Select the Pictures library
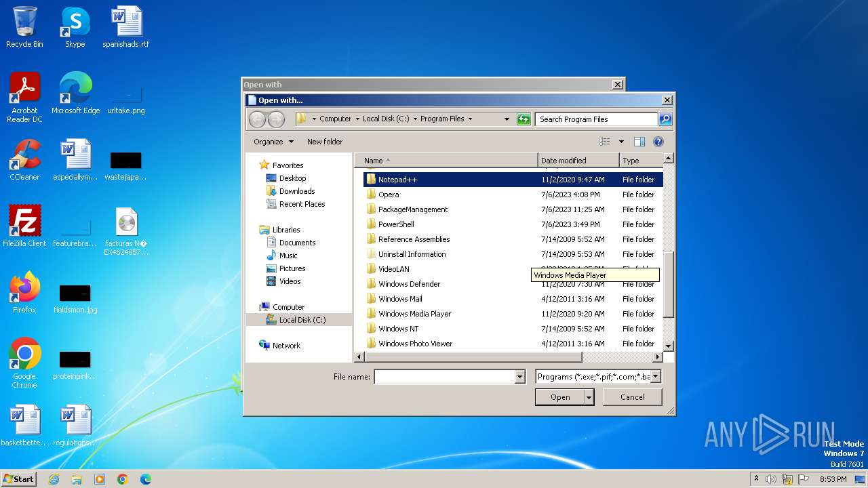Image resolution: width=868 pixels, height=488 pixels. coord(292,268)
